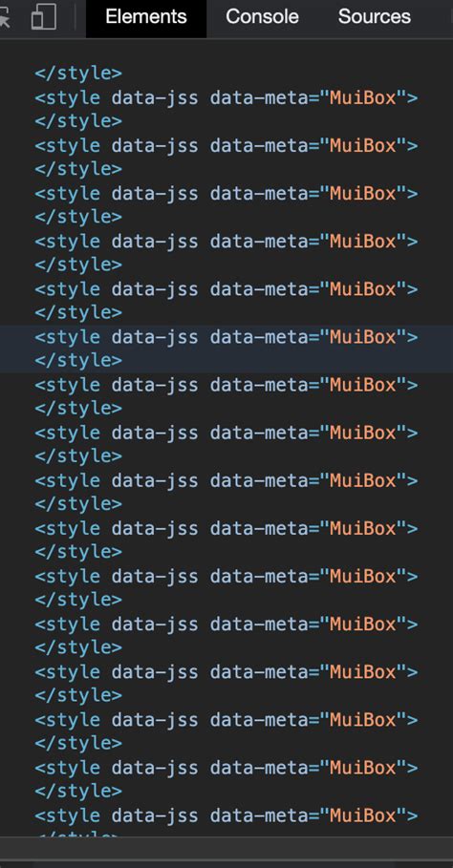Select the highlighted MuiBox style opening tag

tap(226, 336)
